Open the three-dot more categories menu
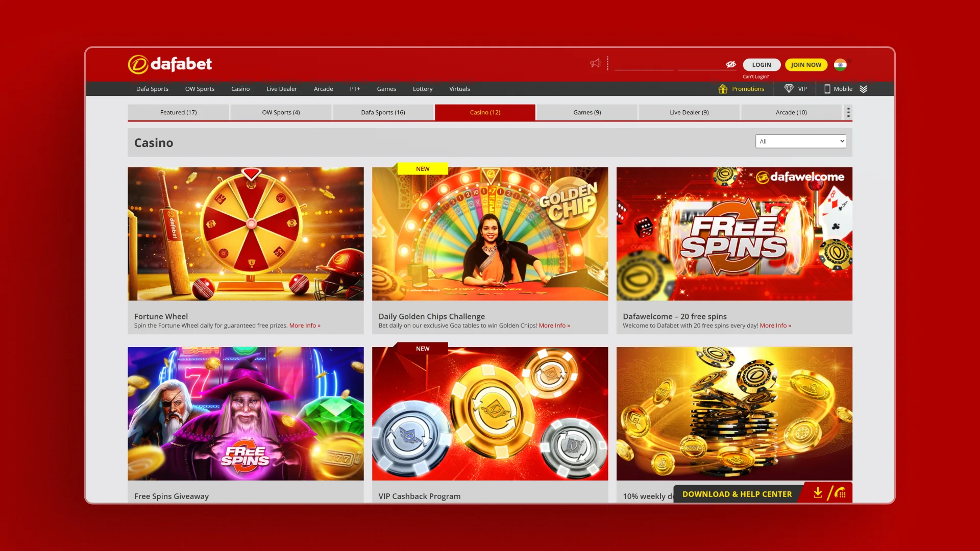Viewport: 980px width, 551px height. tap(848, 112)
